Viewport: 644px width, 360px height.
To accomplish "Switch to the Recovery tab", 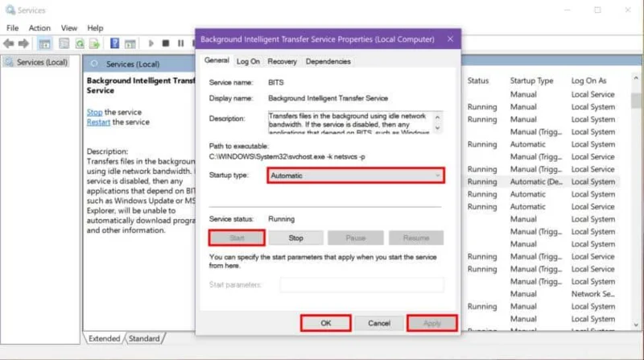I will coord(282,61).
